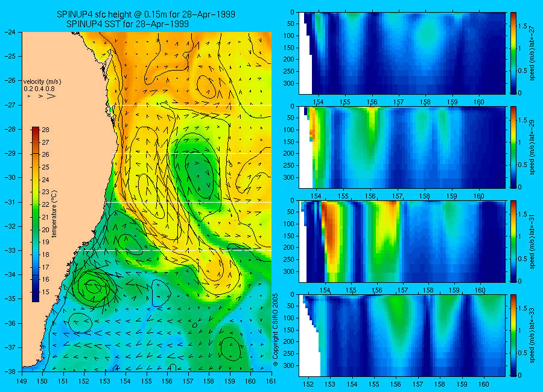Click the speed colorbar beside the lat=-27 section
The width and height of the screenshot is (543, 392).
pyautogui.click(x=513, y=53)
